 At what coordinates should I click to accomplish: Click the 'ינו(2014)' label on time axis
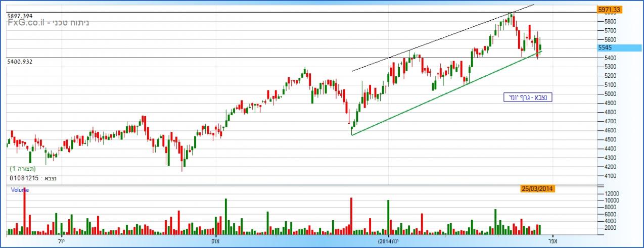(389, 241)
